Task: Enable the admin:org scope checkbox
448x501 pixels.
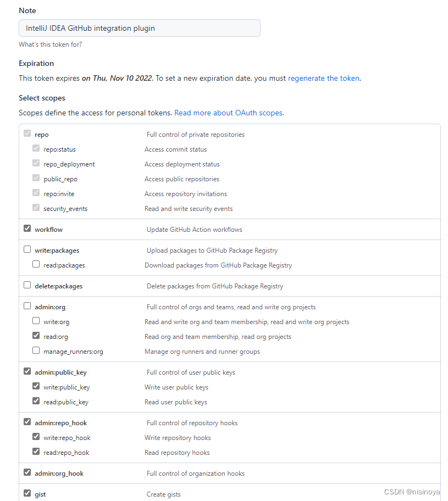Action: coord(27,306)
